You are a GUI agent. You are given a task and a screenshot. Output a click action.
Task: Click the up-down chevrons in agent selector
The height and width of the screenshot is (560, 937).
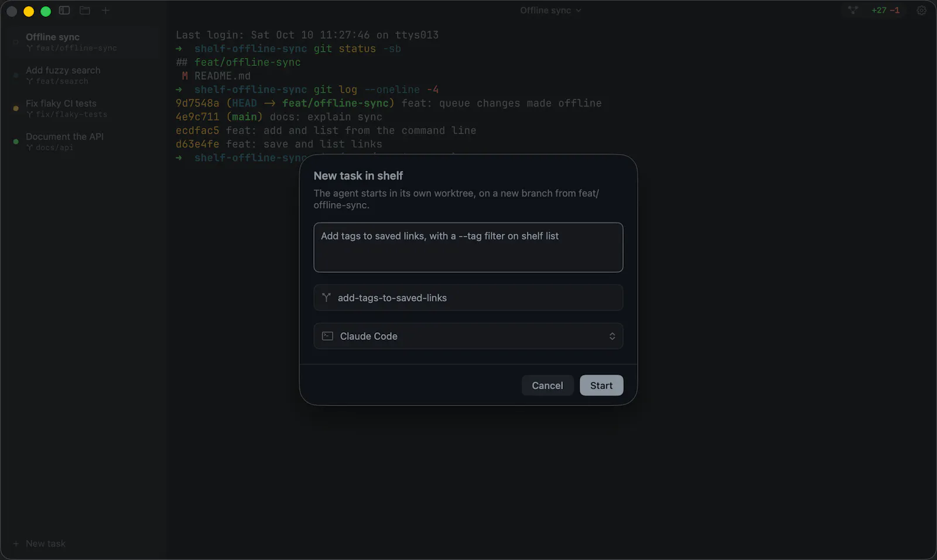[612, 336]
